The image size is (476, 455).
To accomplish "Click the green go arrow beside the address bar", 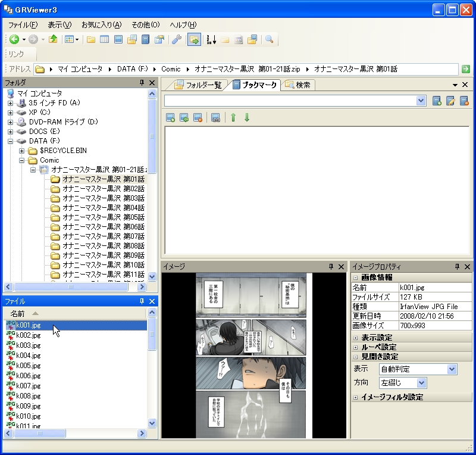I will pyautogui.click(x=466, y=69).
